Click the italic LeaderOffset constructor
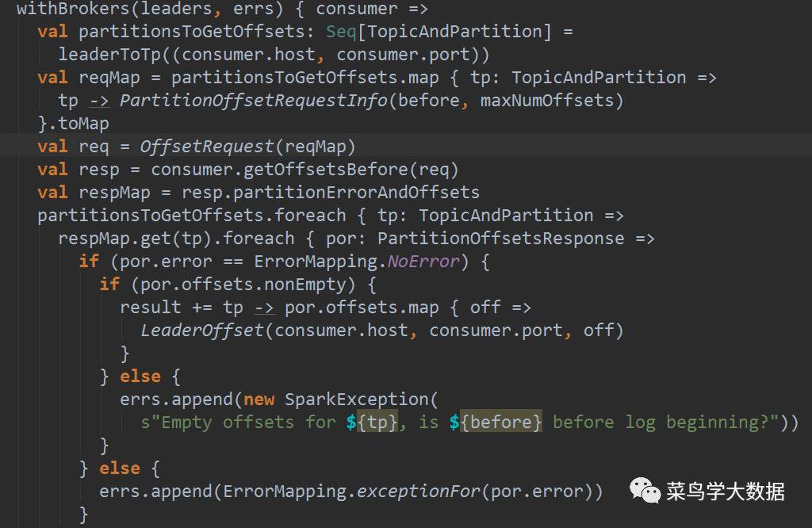Image resolution: width=812 pixels, height=528 pixels. pyautogui.click(x=202, y=330)
